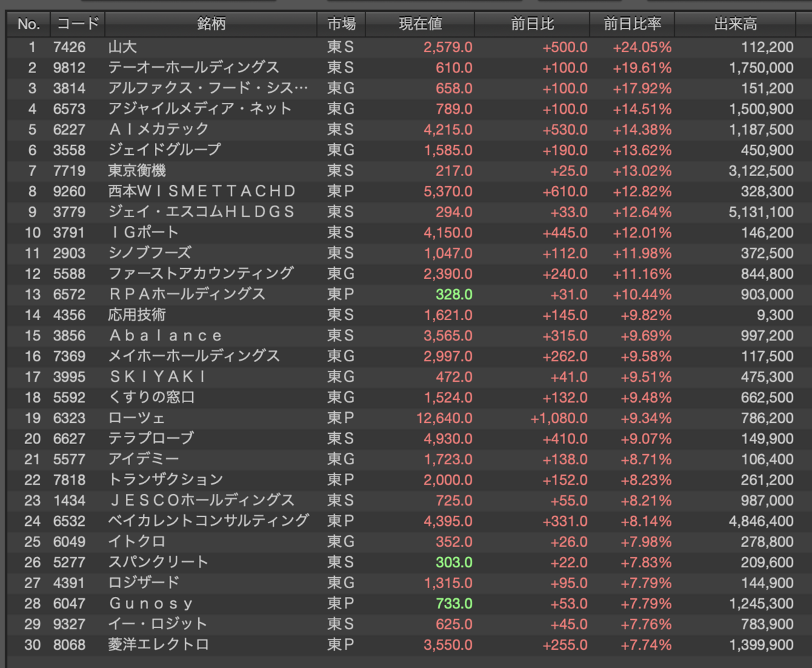Click the price 2,579.0
This screenshot has height=668, width=812.
coord(448,47)
